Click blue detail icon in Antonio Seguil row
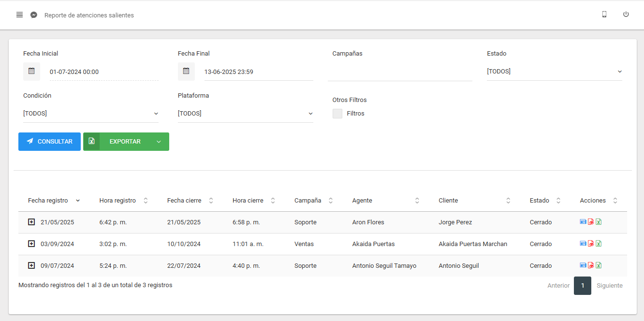Viewport: 644px width, 321px height. point(583,265)
